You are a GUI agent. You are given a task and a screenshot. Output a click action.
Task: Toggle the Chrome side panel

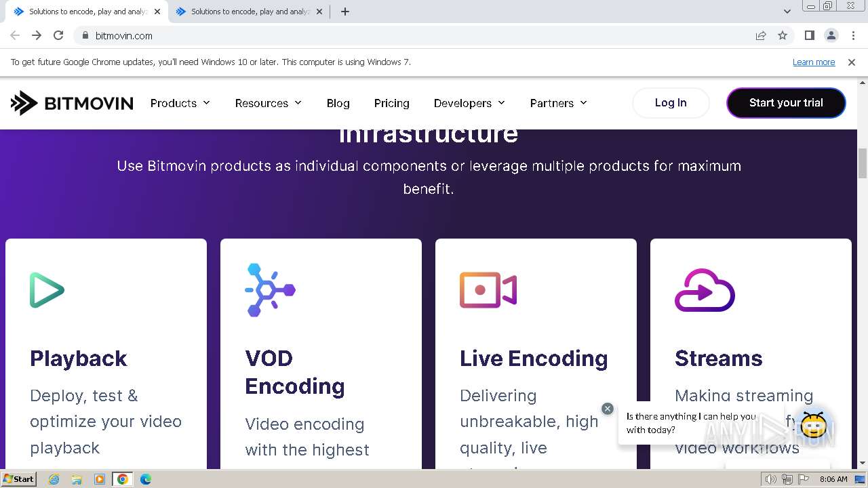(x=810, y=35)
